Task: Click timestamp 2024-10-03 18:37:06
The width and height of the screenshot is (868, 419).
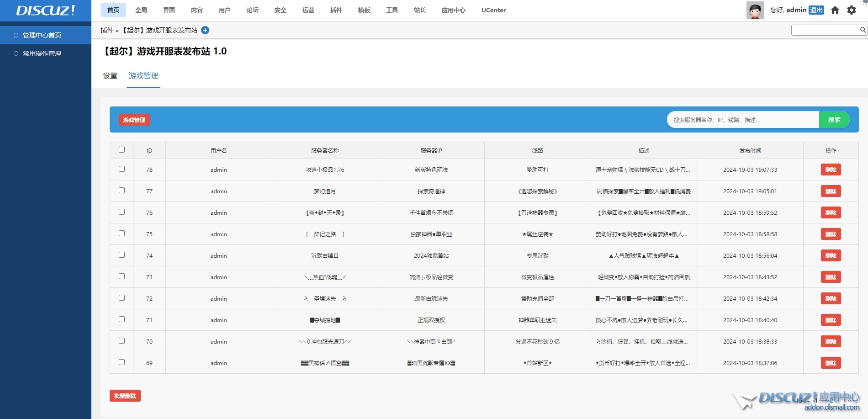Action: tap(750, 363)
